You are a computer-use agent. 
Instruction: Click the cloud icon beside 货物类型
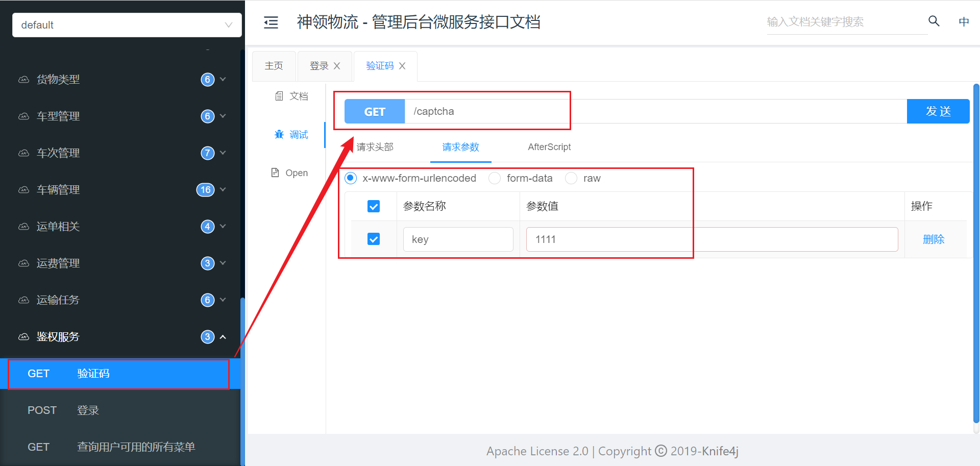[x=24, y=80]
